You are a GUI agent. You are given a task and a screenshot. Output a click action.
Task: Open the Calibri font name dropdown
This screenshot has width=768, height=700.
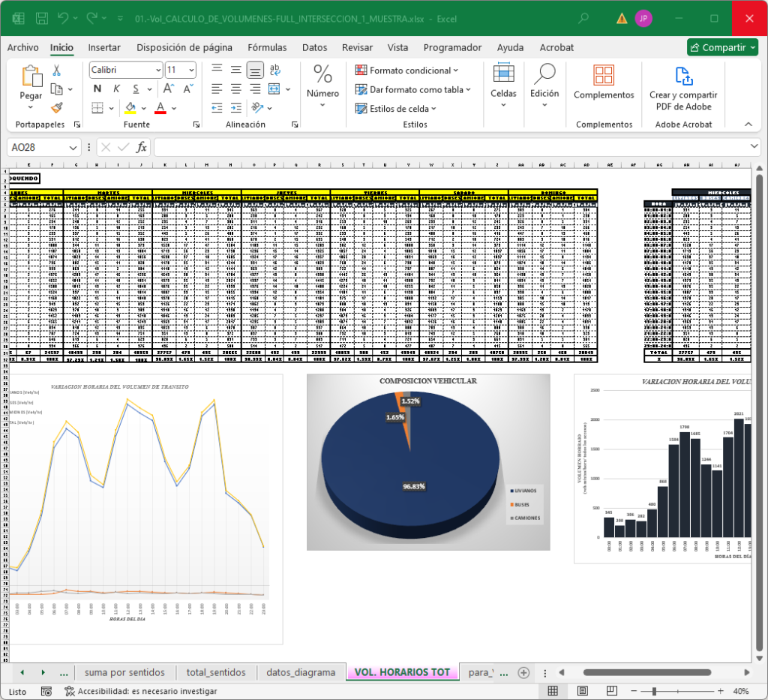tap(157, 70)
